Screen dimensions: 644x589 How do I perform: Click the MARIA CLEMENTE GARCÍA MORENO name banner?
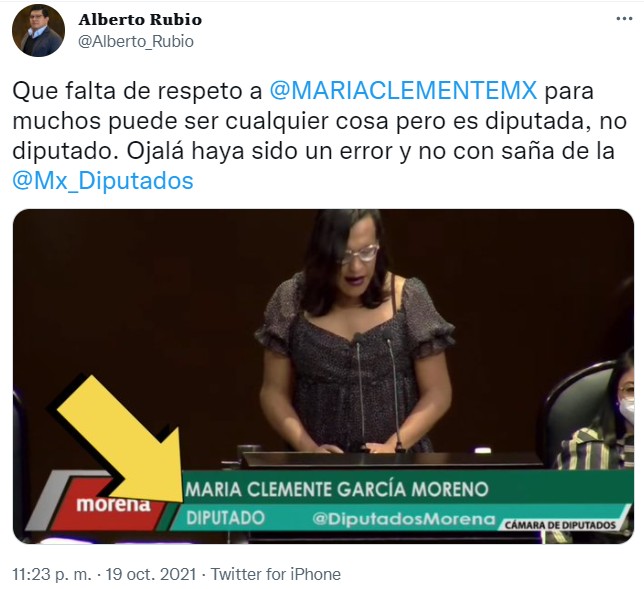click(x=337, y=489)
